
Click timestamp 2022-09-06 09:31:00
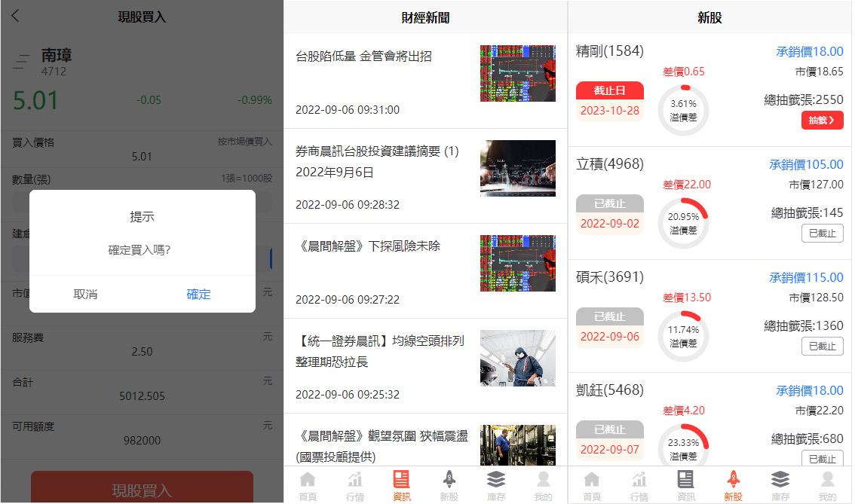click(348, 110)
